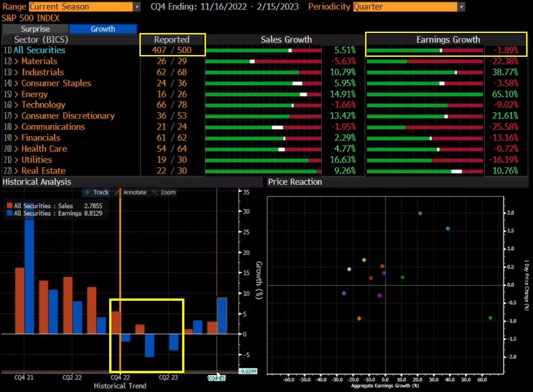Click the Current Season range field

pyautogui.click(x=81, y=7)
